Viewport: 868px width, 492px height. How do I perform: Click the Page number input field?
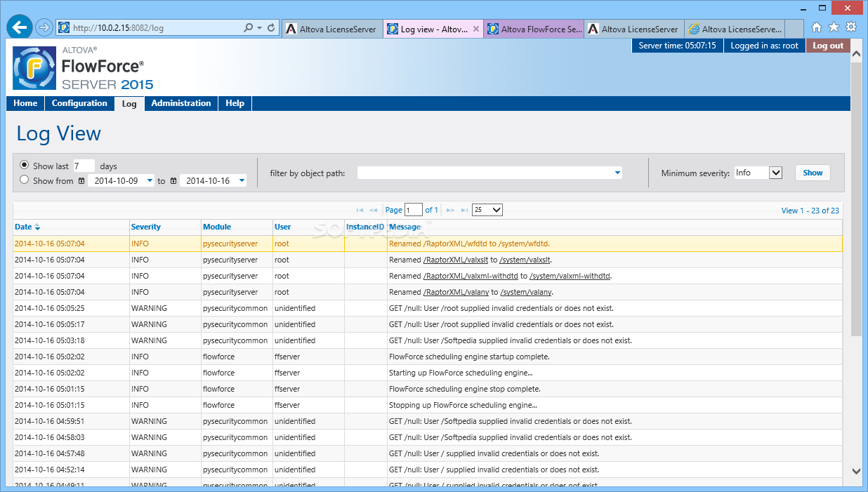coord(414,210)
